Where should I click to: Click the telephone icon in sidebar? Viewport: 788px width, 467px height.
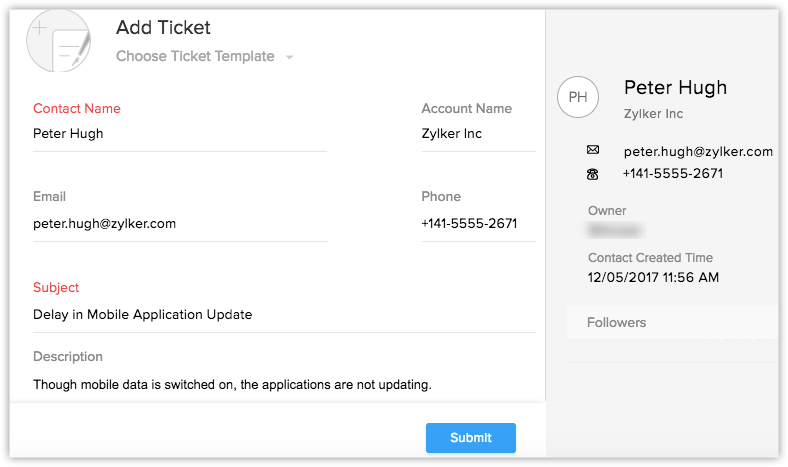pyautogui.click(x=593, y=174)
